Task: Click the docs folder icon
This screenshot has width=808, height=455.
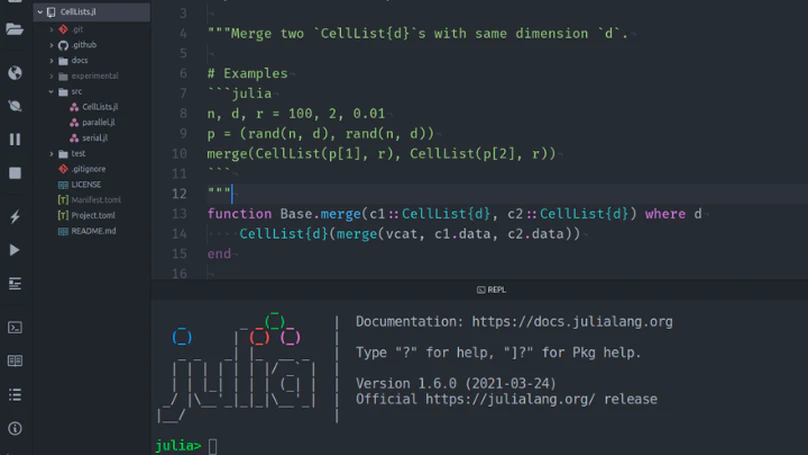Action: pyautogui.click(x=63, y=61)
